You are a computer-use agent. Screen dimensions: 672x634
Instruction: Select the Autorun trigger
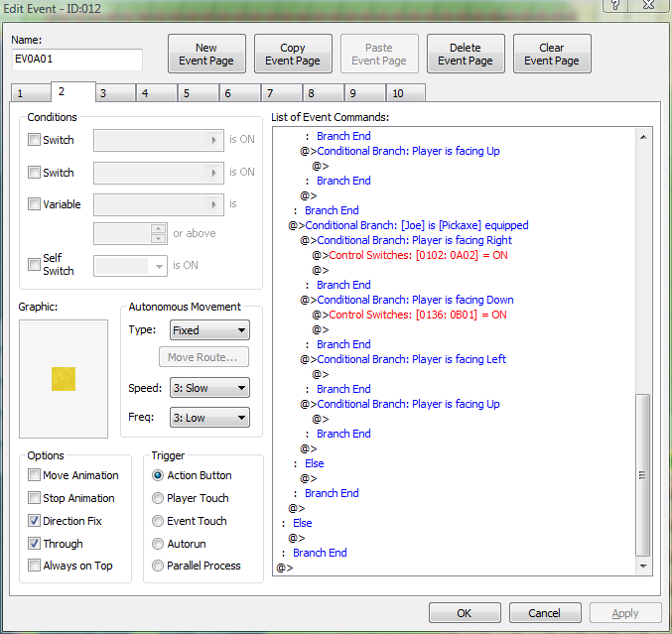coord(158,543)
